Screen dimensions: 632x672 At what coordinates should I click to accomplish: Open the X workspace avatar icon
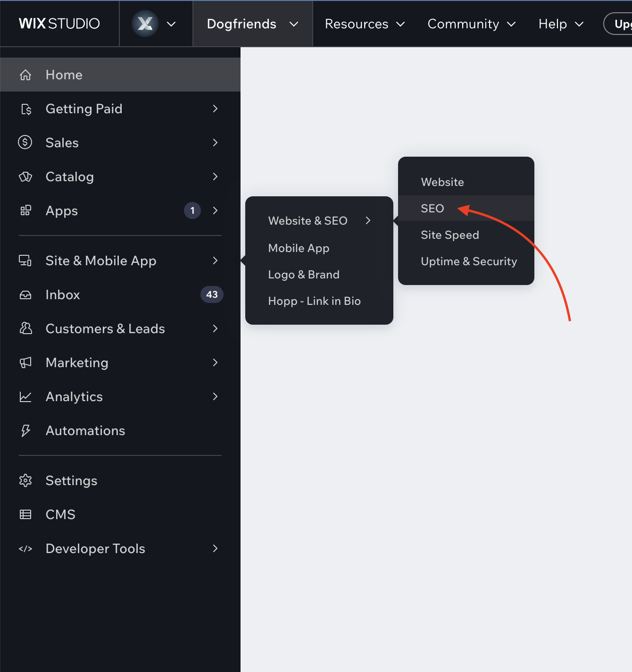(x=145, y=24)
